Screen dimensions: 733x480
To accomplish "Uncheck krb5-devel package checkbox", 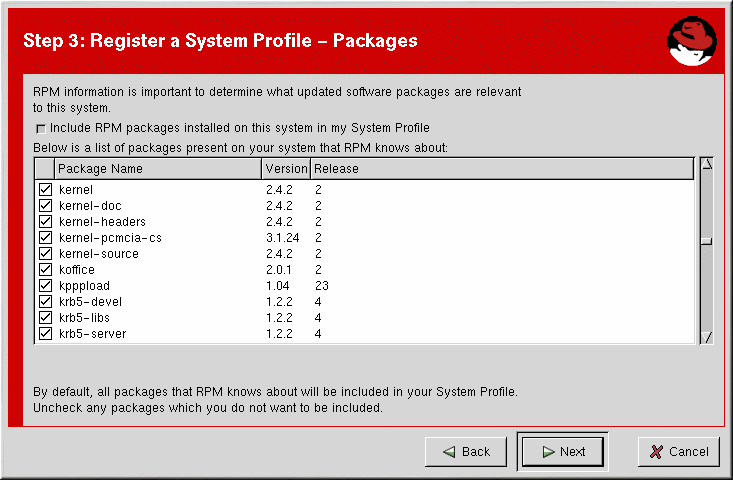I will (45, 301).
